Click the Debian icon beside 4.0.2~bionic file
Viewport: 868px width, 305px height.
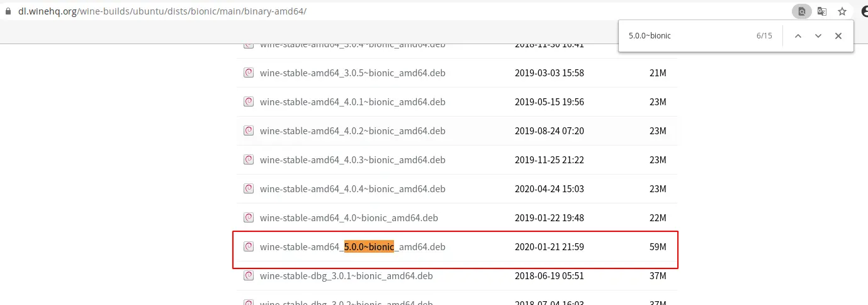[x=249, y=130]
